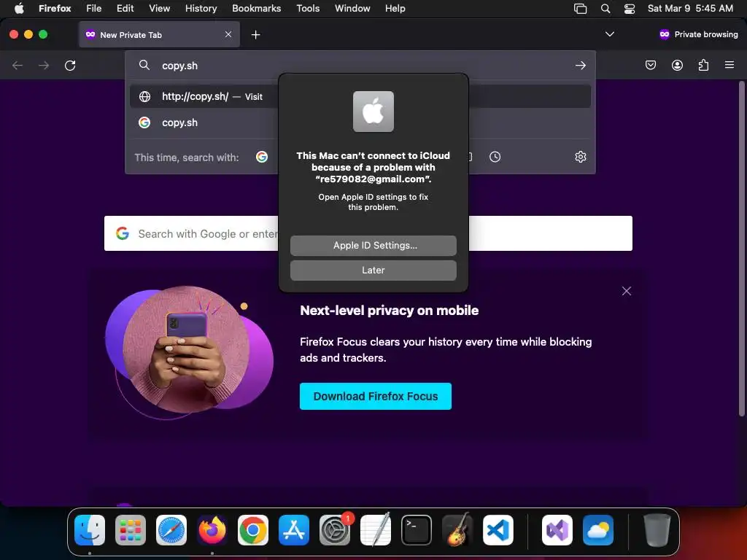The height and width of the screenshot is (560, 747).
Task: Open the Bookmarks menu
Action: [x=256, y=8]
